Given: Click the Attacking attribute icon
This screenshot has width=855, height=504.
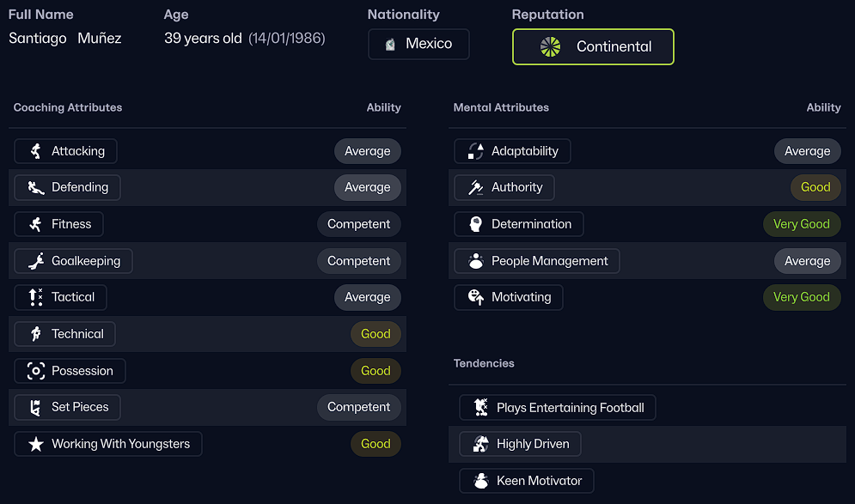Looking at the screenshot, I should click(35, 151).
